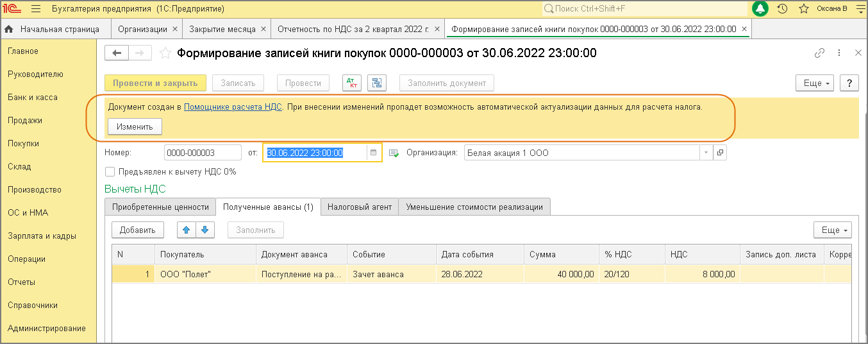868x344 pixels.
Task: Open the top Еще dropdown menu
Action: click(x=814, y=83)
